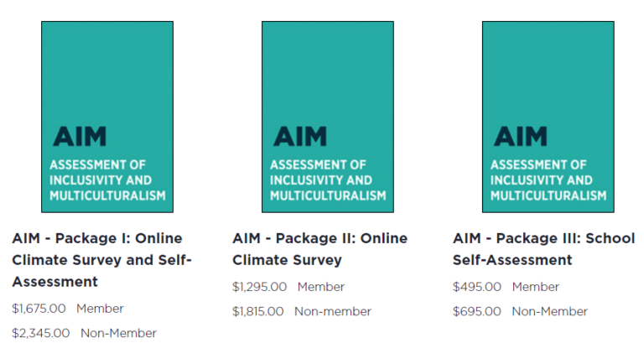Screen dimensions: 644x359
Task: Click the $1,295.00 member price
Action: 259,287
